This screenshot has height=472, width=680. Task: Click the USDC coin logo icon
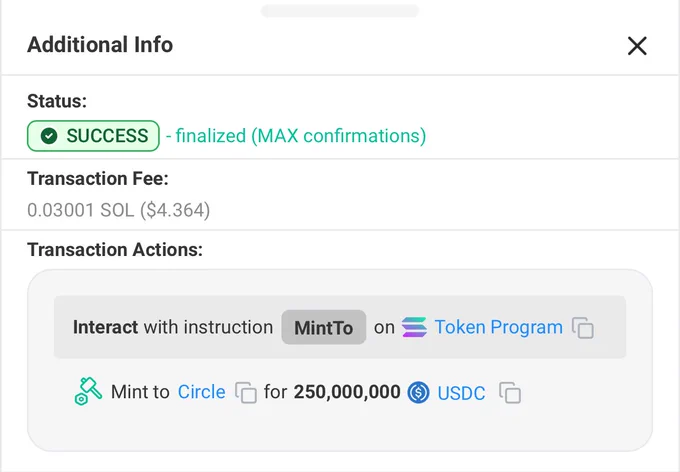click(x=418, y=392)
